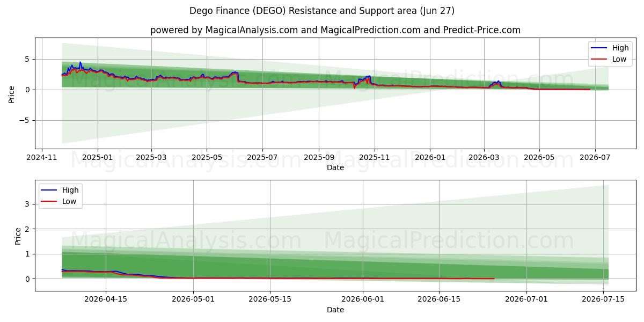644x322 pixels.
Task: Click the 'Date' axis label under the bottom chart
Action: 335,310
